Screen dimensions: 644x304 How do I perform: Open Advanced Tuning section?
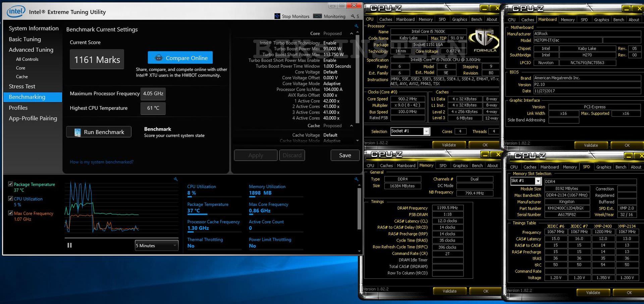coord(31,50)
